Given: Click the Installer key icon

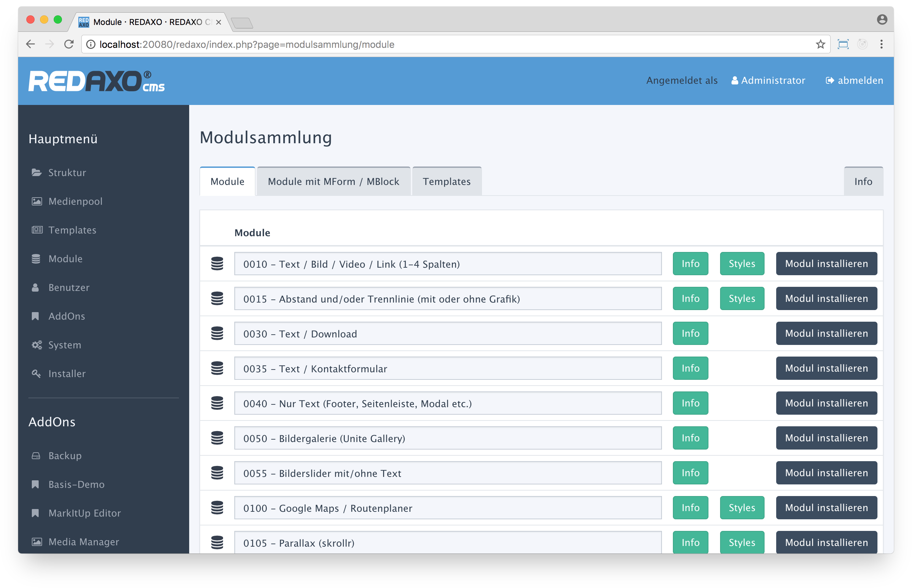Looking at the screenshot, I should click(36, 373).
